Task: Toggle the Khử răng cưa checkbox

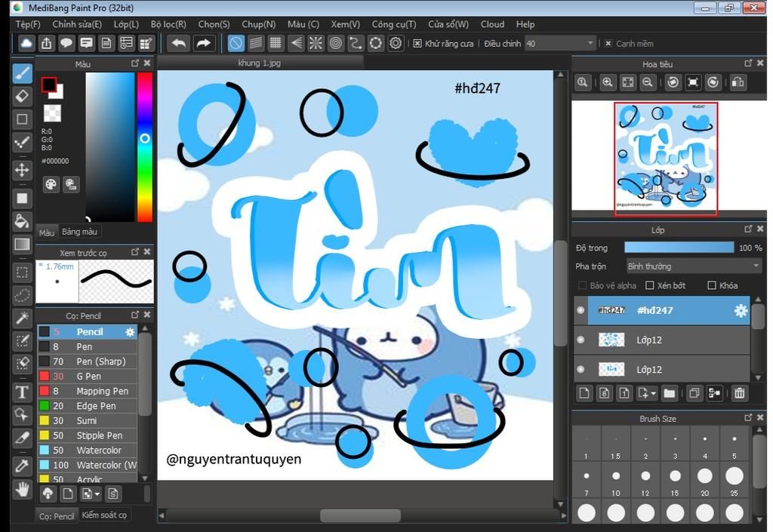Action: 417,43
